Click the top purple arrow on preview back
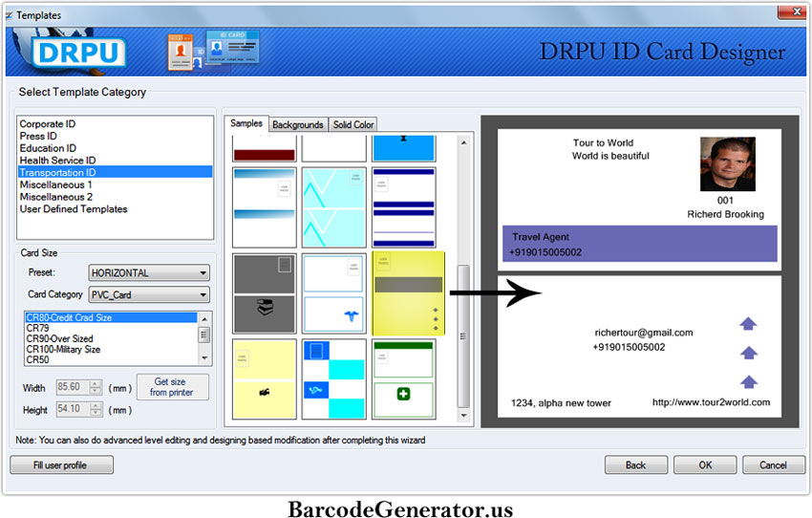The image size is (812, 518). (x=748, y=324)
